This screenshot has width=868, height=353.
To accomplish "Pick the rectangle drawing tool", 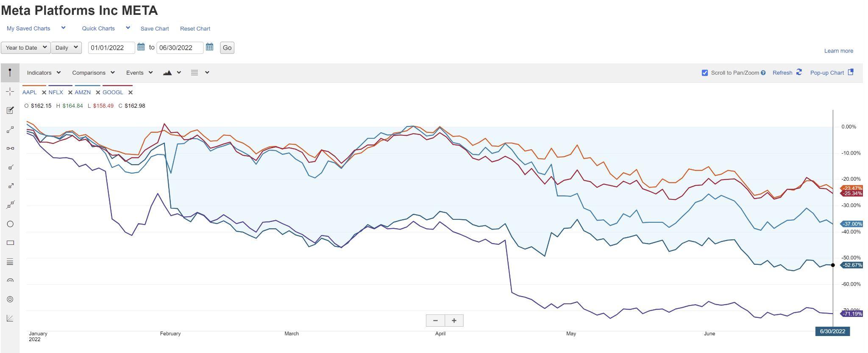I will [10, 243].
